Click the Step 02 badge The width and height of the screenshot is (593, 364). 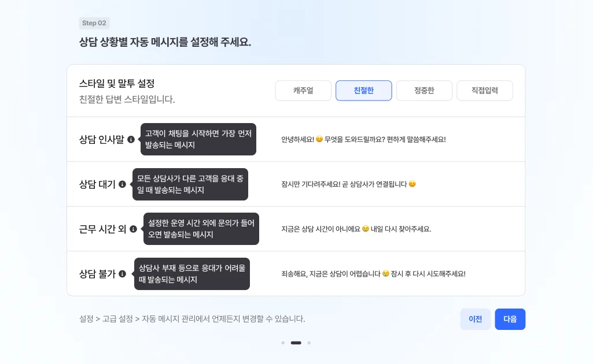pyautogui.click(x=94, y=23)
